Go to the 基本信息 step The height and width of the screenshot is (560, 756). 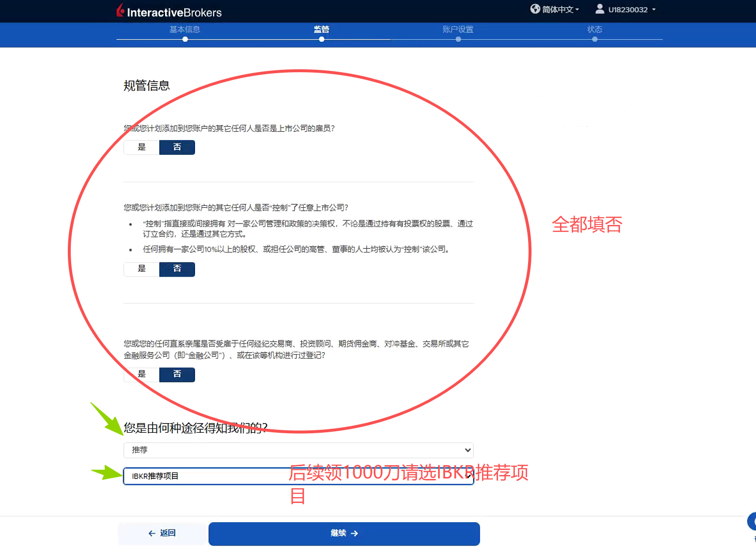[x=185, y=30]
